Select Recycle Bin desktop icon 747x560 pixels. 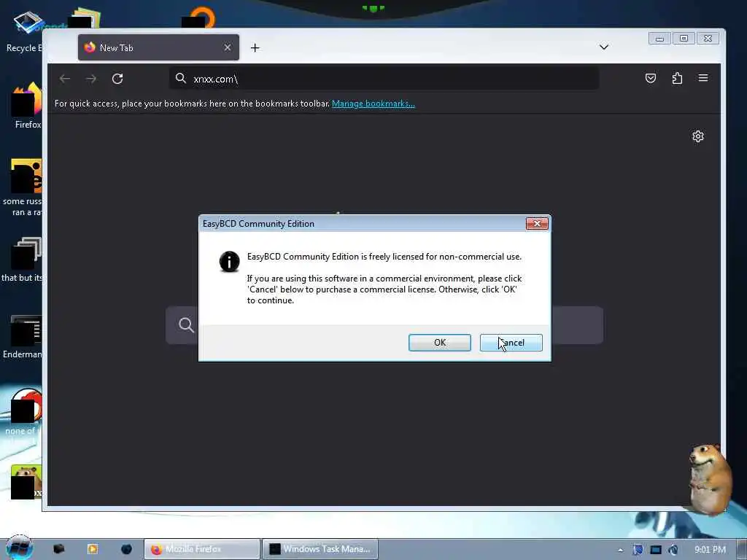pos(24,31)
